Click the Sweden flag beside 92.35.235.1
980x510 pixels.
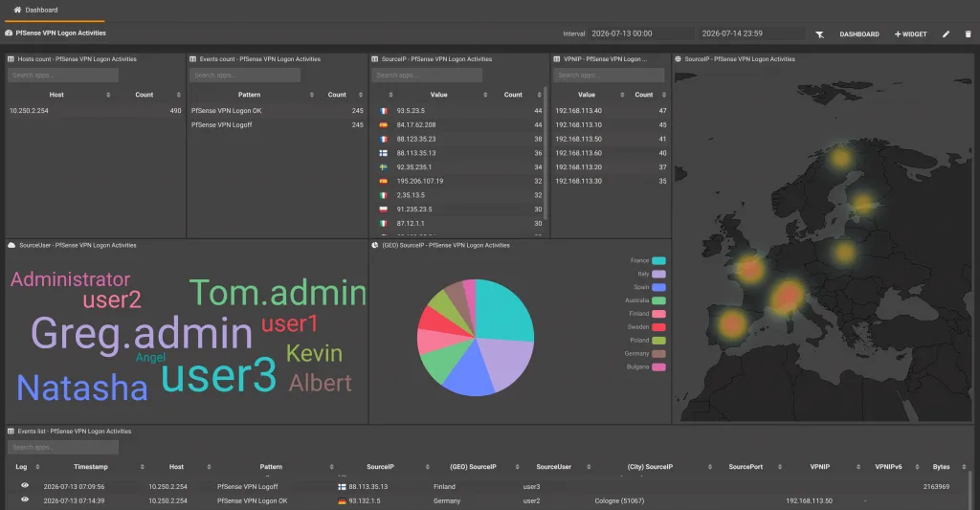point(383,166)
